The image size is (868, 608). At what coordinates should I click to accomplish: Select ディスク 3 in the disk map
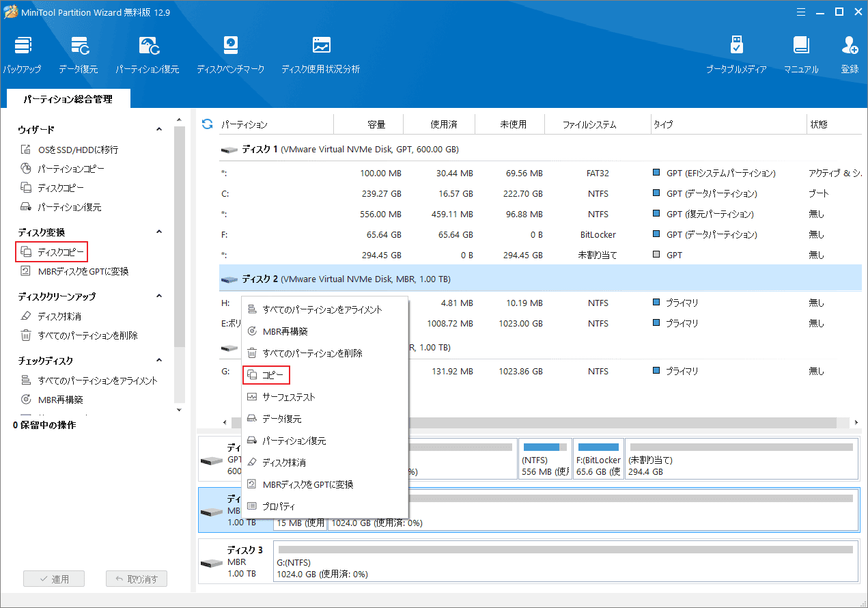pos(235,562)
